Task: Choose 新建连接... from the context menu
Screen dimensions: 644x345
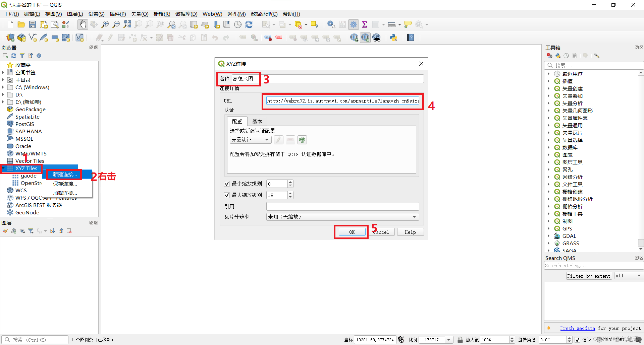Action: click(x=65, y=175)
